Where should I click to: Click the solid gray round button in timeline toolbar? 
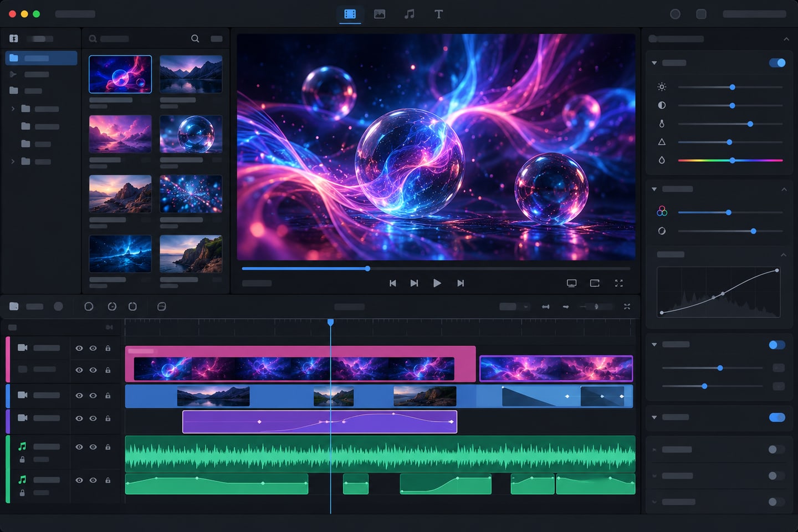click(x=58, y=306)
